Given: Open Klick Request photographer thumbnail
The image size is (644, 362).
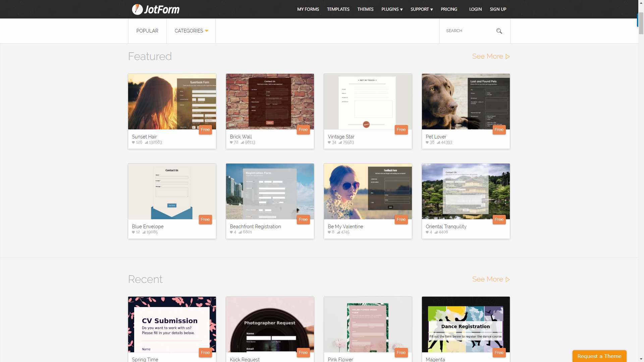Looking at the screenshot, I should point(270,324).
